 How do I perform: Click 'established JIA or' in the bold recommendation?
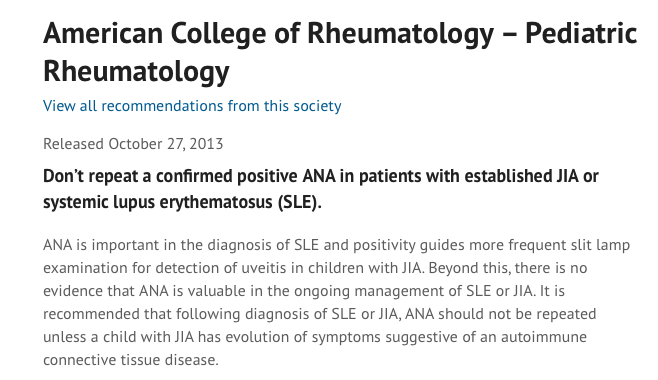tap(512, 176)
